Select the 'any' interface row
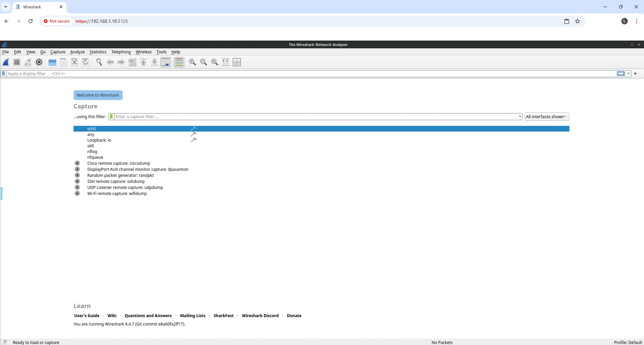The width and height of the screenshot is (644, 345). (321, 134)
